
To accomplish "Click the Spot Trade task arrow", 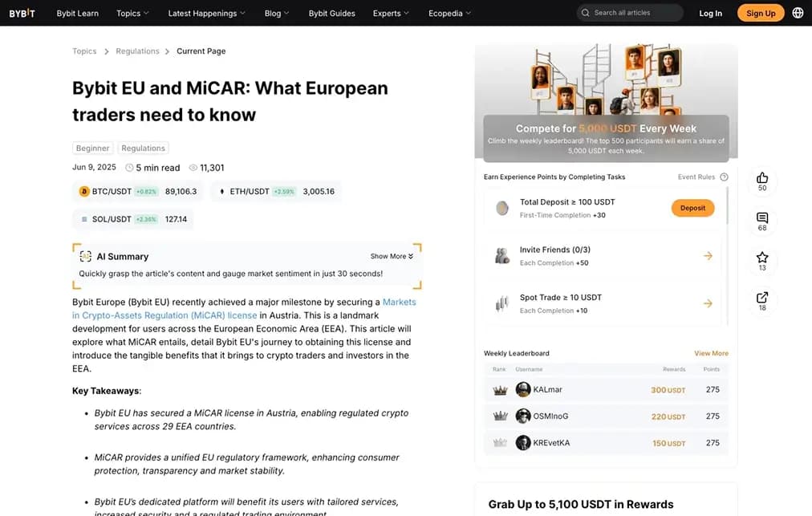I will pos(708,303).
